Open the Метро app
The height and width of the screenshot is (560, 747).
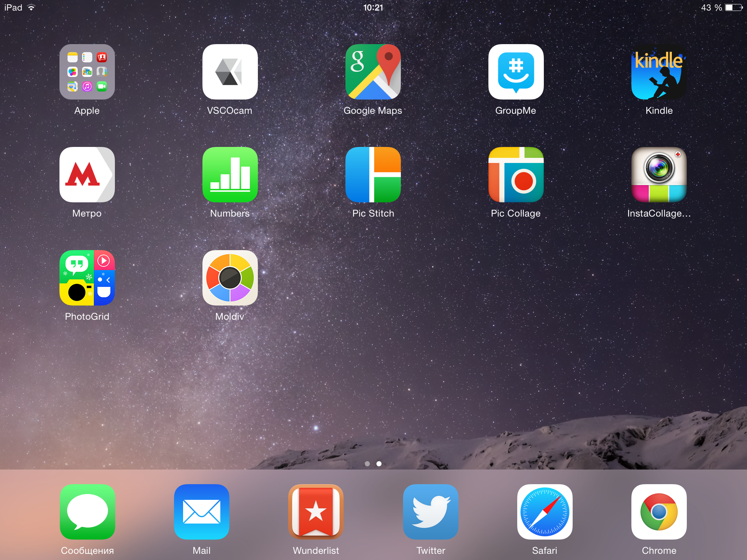pyautogui.click(x=87, y=175)
